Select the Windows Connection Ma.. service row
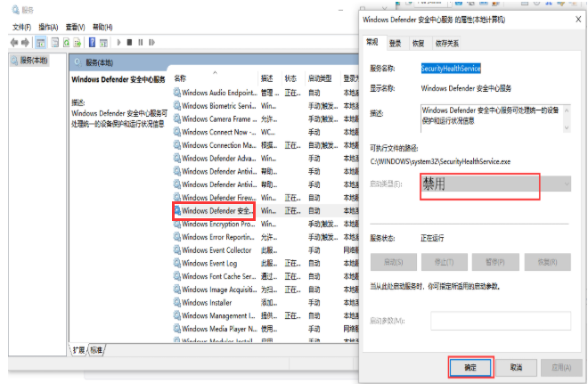588x384 pixels. (265, 144)
